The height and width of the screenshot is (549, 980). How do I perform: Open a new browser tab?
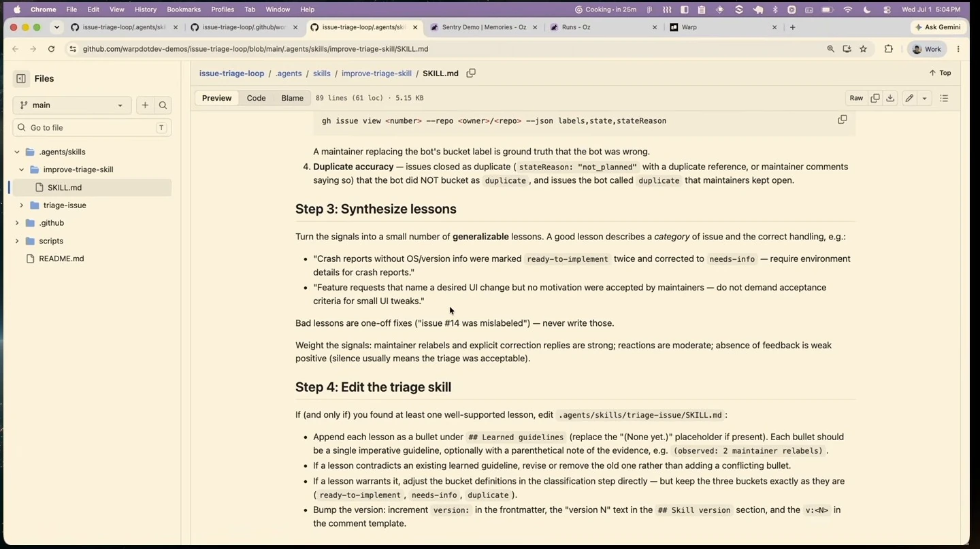click(x=793, y=27)
